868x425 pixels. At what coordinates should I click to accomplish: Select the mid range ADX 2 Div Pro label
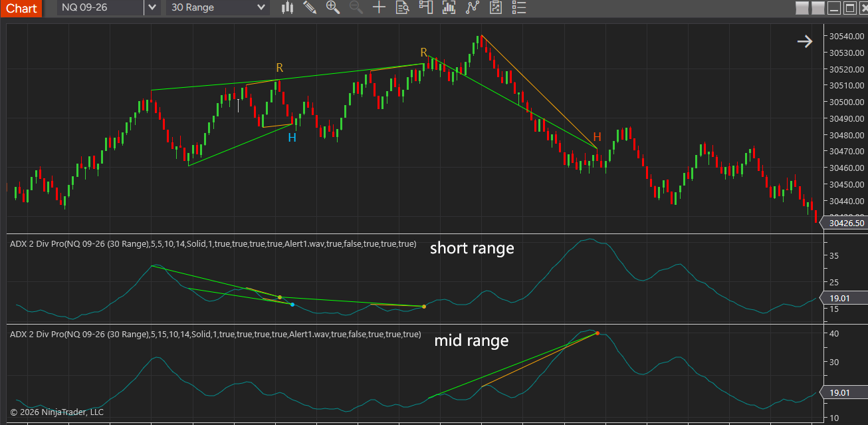pyautogui.click(x=215, y=334)
